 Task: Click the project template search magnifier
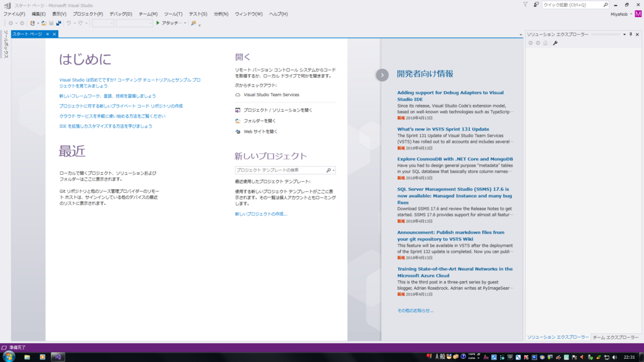coord(328,170)
